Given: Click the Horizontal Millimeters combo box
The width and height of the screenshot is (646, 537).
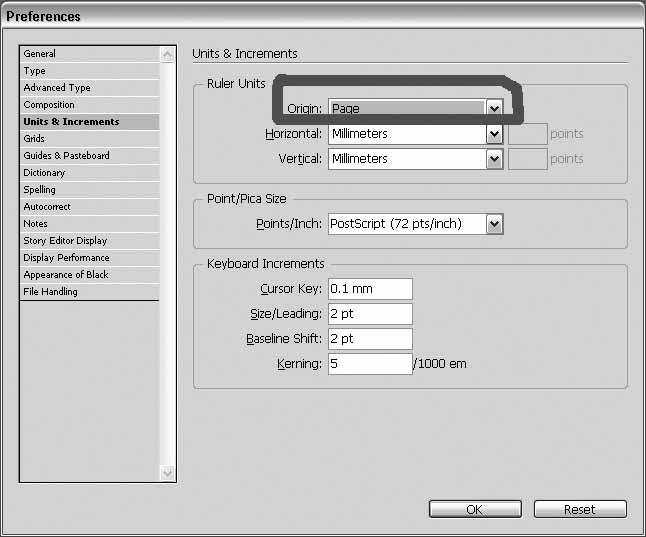Looking at the screenshot, I should 416,134.
